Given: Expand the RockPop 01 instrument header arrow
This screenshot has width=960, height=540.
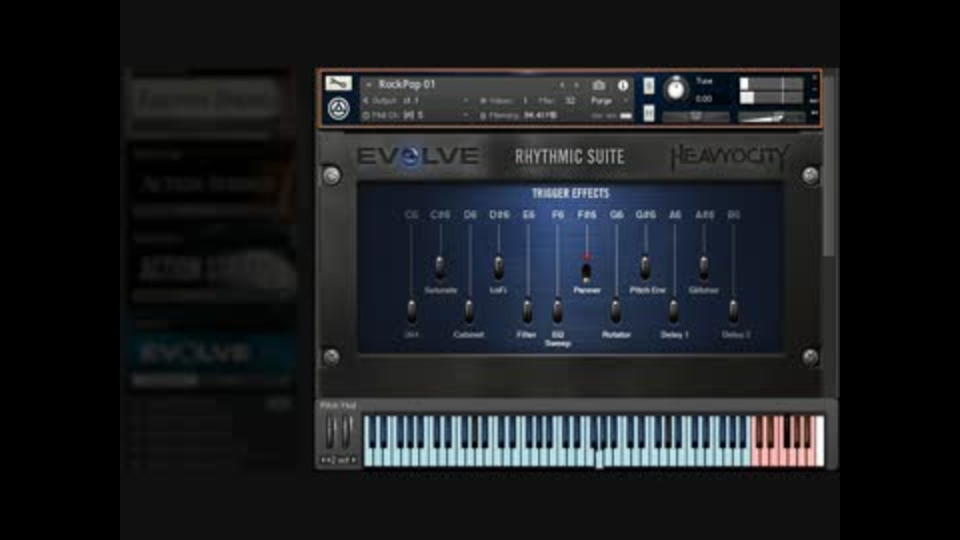Looking at the screenshot, I should pos(369,84).
